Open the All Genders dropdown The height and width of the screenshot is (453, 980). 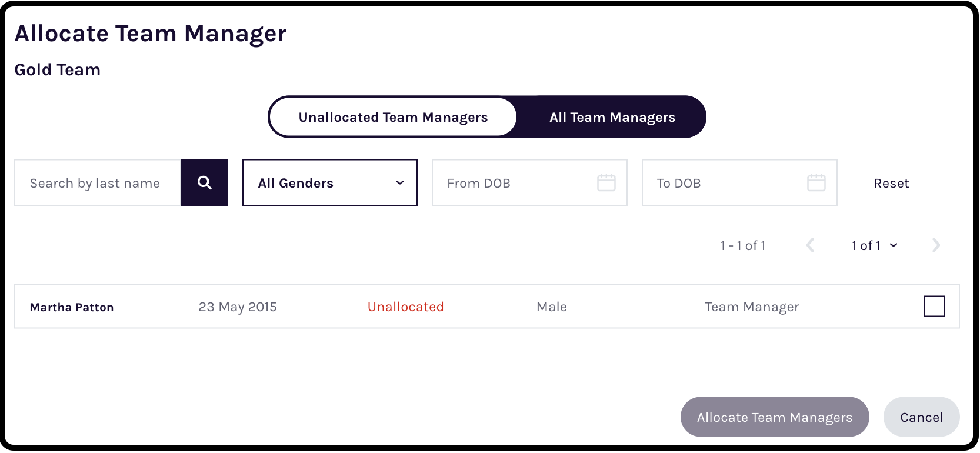329,182
